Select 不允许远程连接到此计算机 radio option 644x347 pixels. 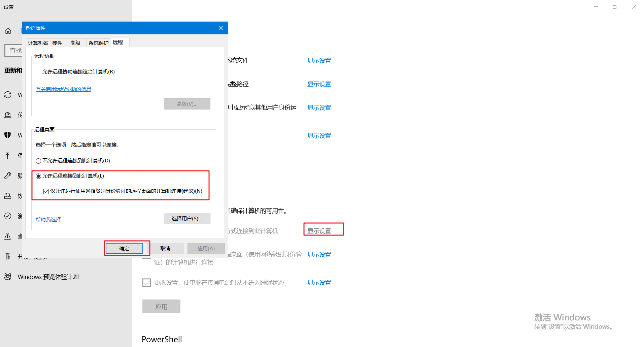[x=38, y=161]
